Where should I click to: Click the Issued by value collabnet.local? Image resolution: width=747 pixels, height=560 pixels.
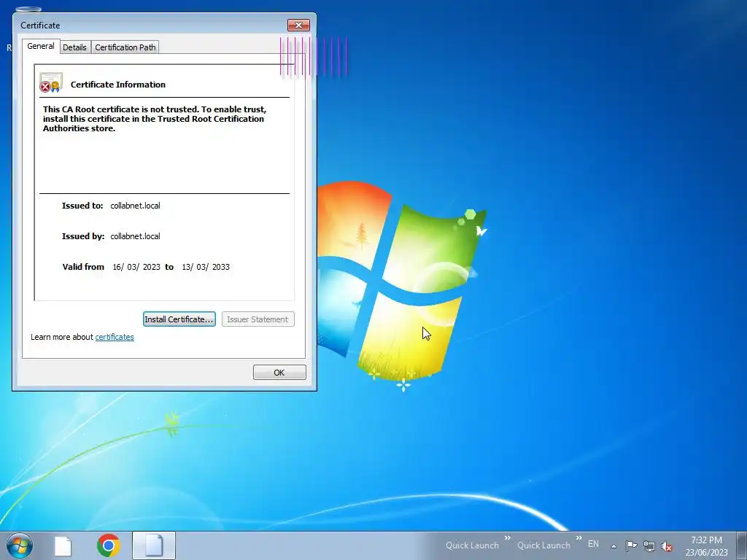click(135, 236)
